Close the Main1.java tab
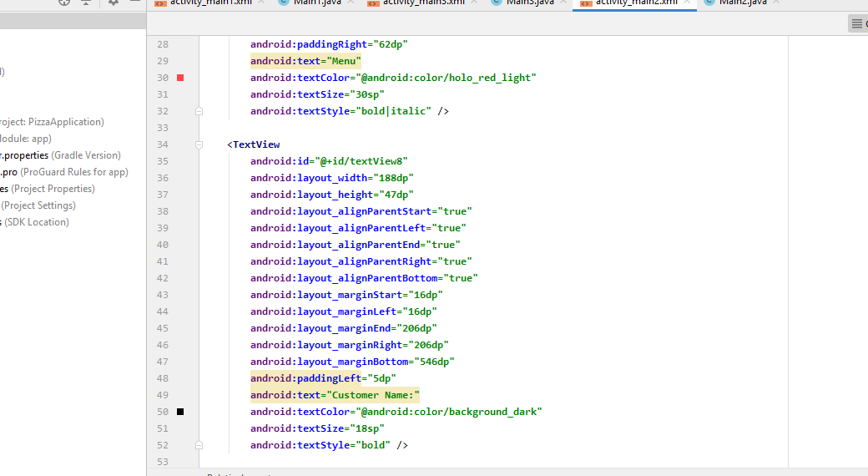Screen dimensions: 868x476 click(351, 3)
